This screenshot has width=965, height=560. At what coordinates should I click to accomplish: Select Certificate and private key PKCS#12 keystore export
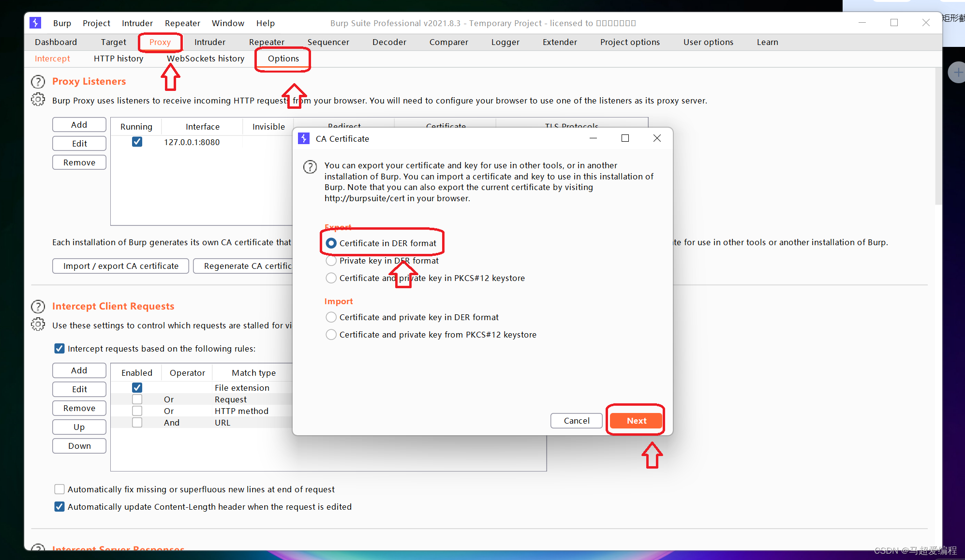pyautogui.click(x=331, y=278)
